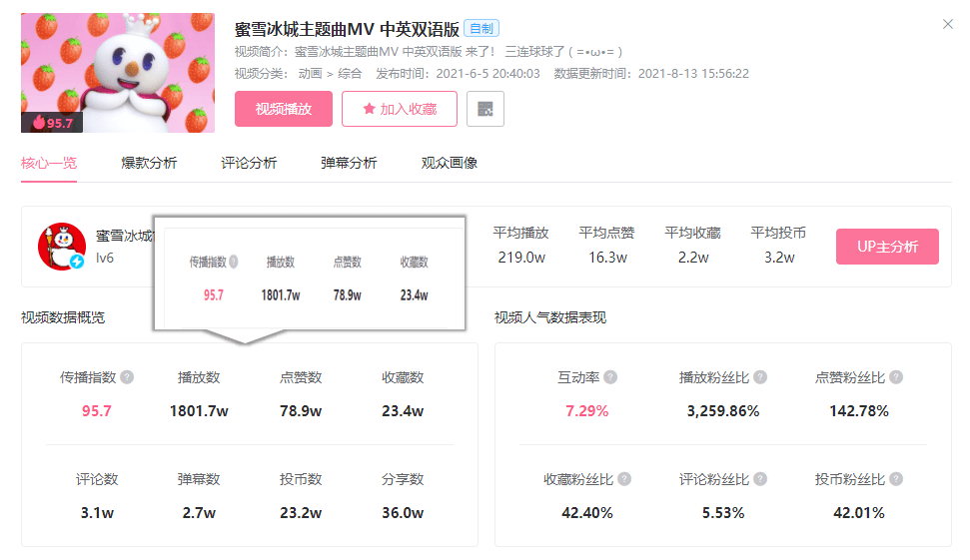Viewport: 970px width, 560px height.
Task: Switch to the 爆款分析 tab
Action: tap(149, 163)
